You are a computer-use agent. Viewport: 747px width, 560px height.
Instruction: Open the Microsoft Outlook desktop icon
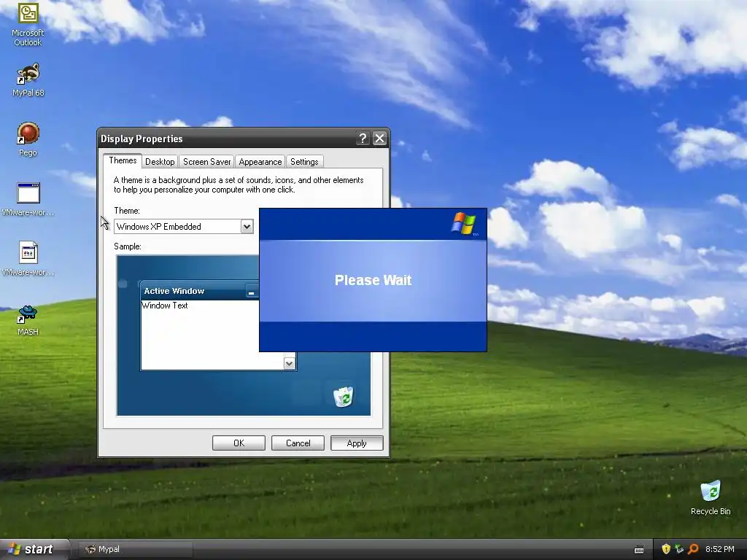point(28,24)
